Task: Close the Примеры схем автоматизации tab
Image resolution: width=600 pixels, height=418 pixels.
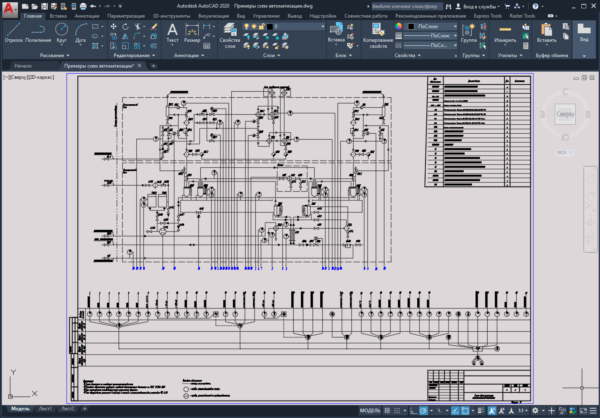Action: click(140, 66)
